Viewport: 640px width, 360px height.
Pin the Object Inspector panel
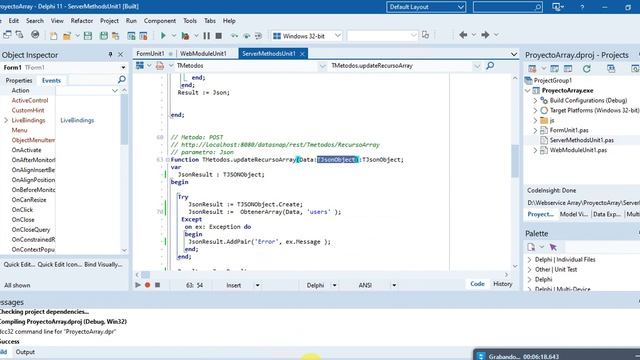pos(110,54)
